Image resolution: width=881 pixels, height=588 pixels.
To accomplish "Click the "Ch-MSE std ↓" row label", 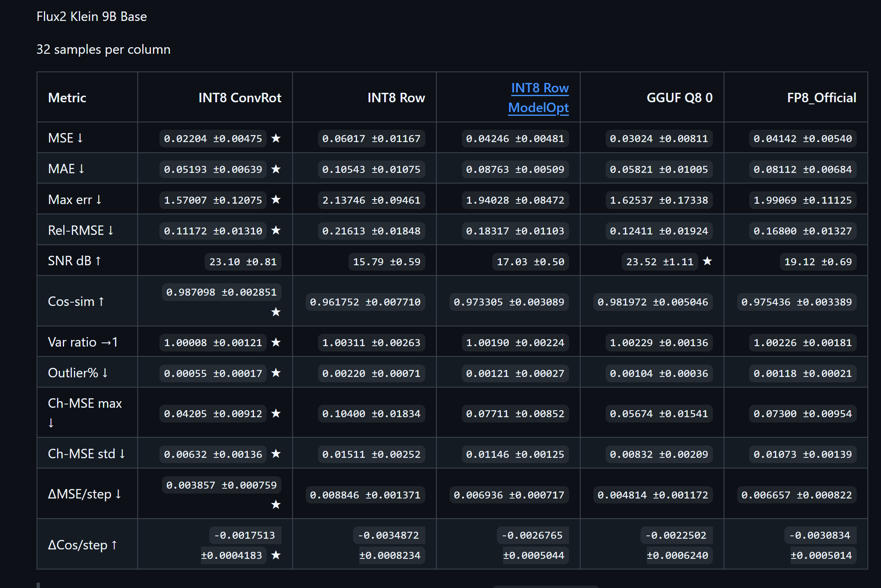I will (87, 454).
